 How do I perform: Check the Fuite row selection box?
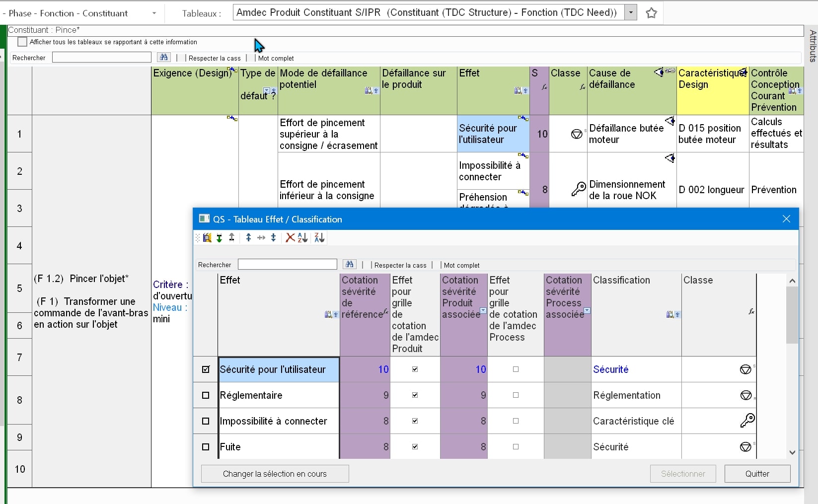pos(206,447)
